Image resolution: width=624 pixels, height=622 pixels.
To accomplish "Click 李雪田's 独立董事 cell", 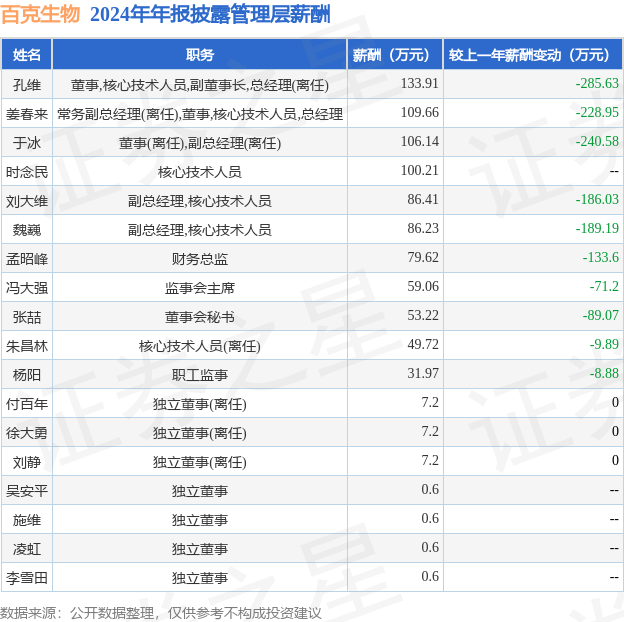I will pos(200,578).
